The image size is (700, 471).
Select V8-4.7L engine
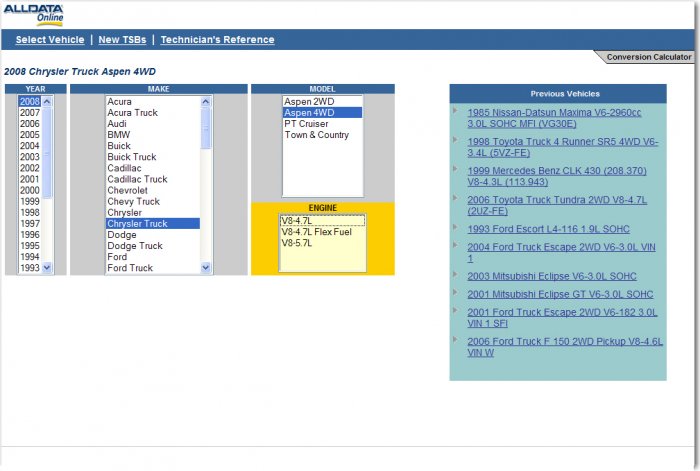pos(322,221)
